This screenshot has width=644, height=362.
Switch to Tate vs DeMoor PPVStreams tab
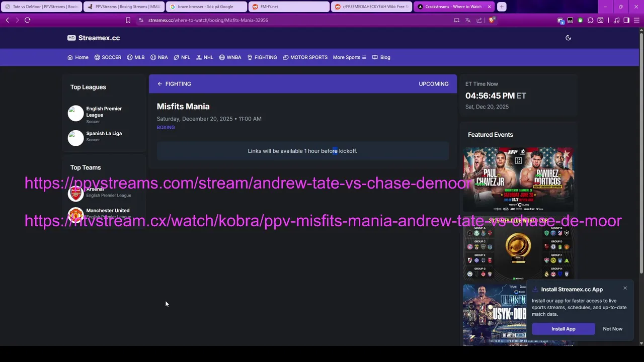pos(41,7)
